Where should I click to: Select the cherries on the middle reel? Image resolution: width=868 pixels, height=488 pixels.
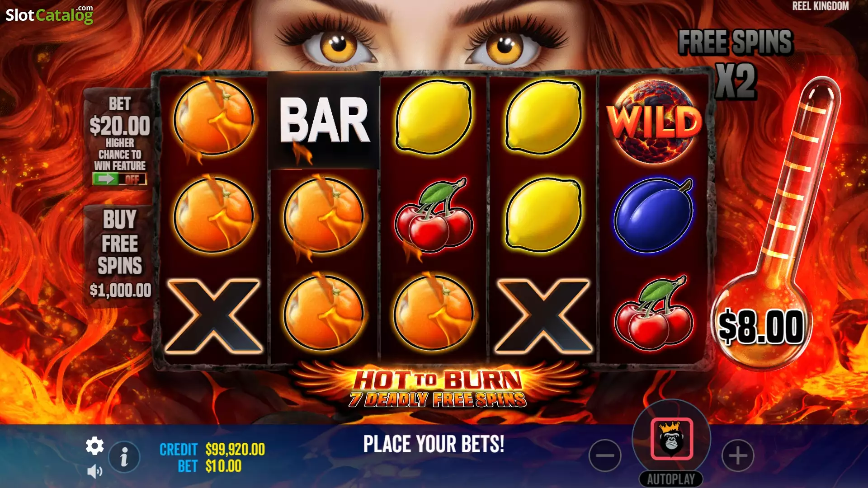(x=434, y=217)
